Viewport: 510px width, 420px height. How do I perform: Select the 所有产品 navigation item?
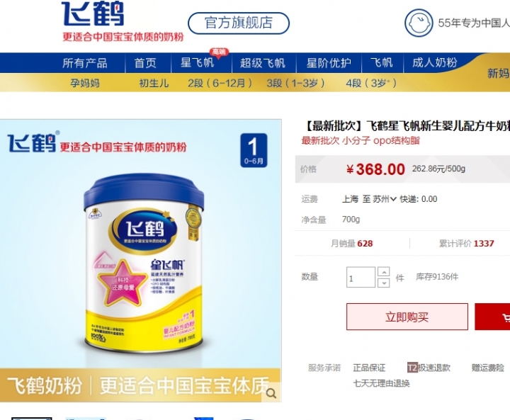[x=85, y=63]
